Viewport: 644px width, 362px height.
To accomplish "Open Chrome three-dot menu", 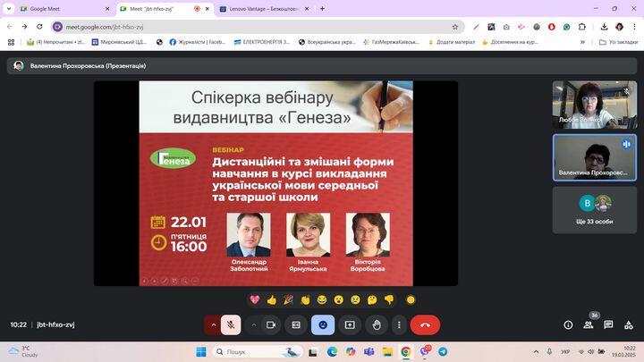I will click(634, 27).
